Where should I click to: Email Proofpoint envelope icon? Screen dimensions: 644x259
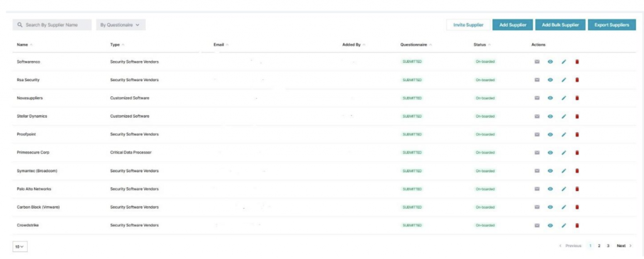pyautogui.click(x=537, y=135)
